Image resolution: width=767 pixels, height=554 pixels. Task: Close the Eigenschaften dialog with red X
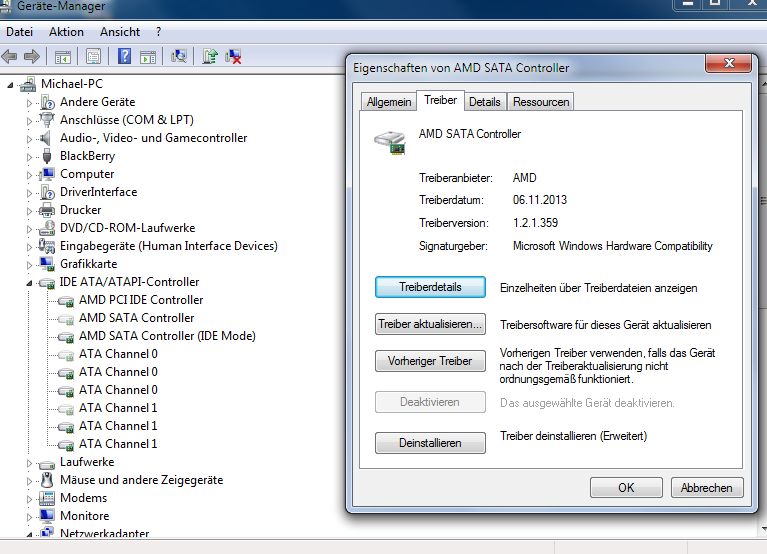point(728,63)
